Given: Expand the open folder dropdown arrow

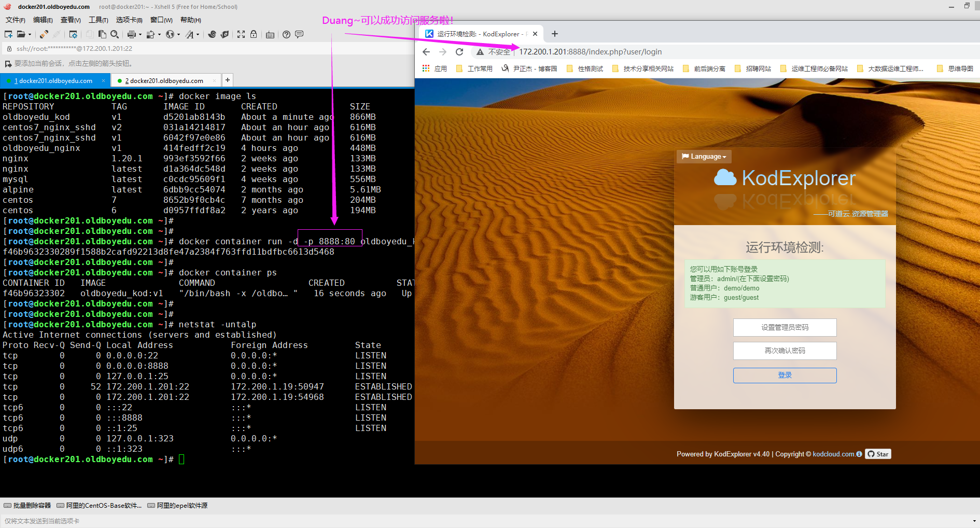Looking at the screenshot, I should (30, 35).
